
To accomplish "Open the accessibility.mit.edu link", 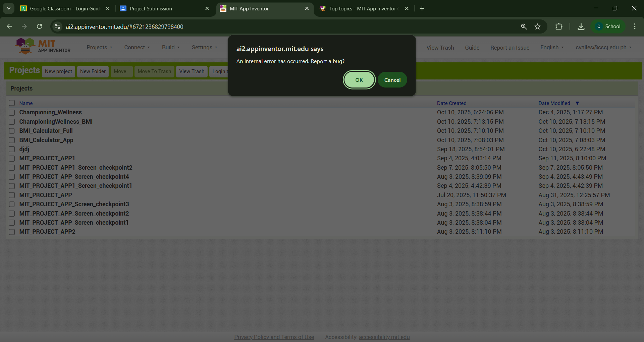I will (384, 337).
